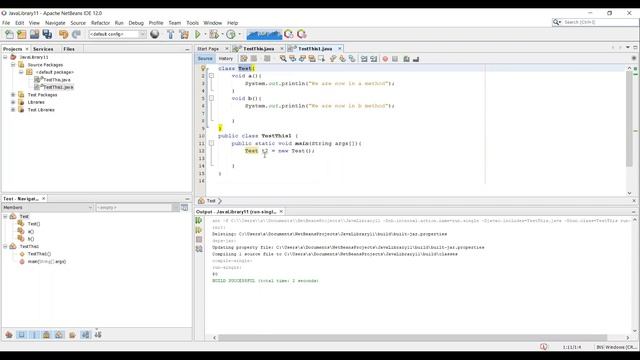This screenshot has height=360, width=640.
Task: Open TestThis.java in the Projects tree
Action: (x=57, y=80)
